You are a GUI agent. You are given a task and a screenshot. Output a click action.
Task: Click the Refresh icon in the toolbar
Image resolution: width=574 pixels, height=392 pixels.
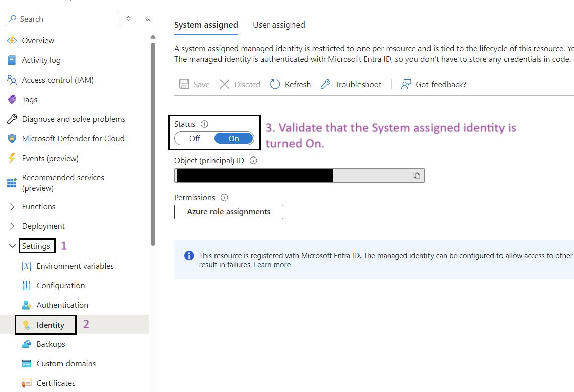coord(275,84)
